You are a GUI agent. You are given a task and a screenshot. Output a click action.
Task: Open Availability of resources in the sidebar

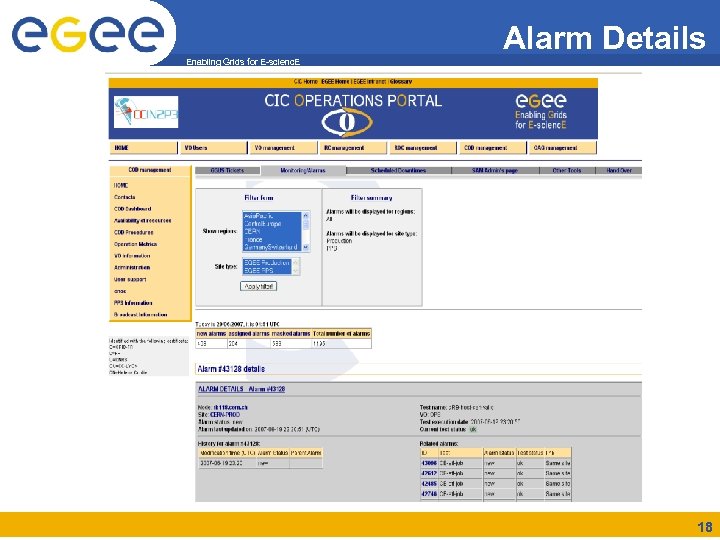pyautogui.click(x=142, y=221)
